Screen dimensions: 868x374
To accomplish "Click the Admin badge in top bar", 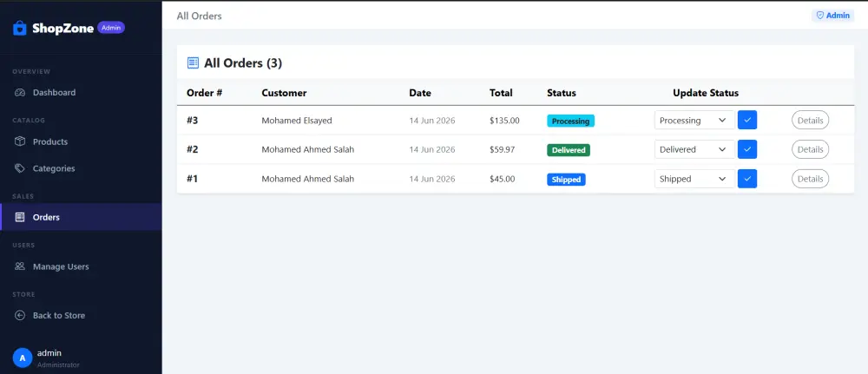I will click(833, 16).
